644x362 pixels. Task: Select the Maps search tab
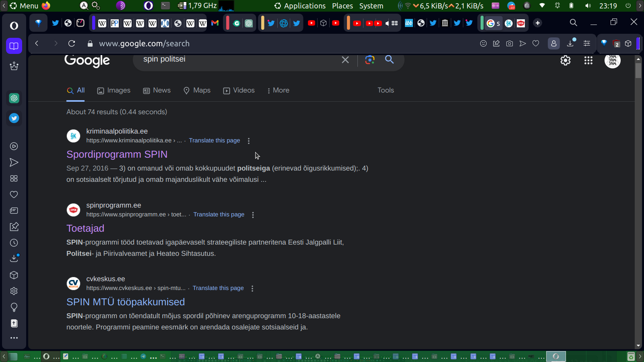coord(197,90)
